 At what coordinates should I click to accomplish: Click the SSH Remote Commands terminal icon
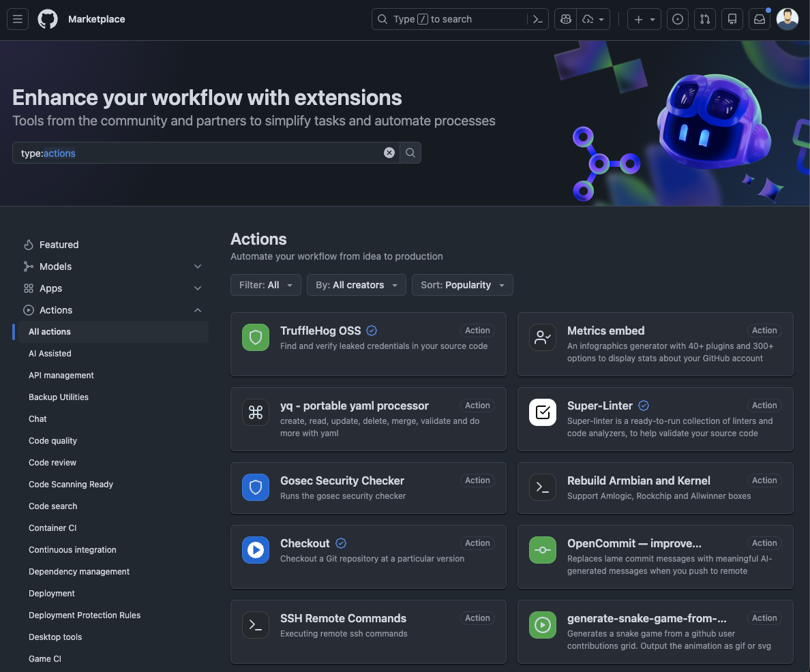pyautogui.click(x=255, y=625)
